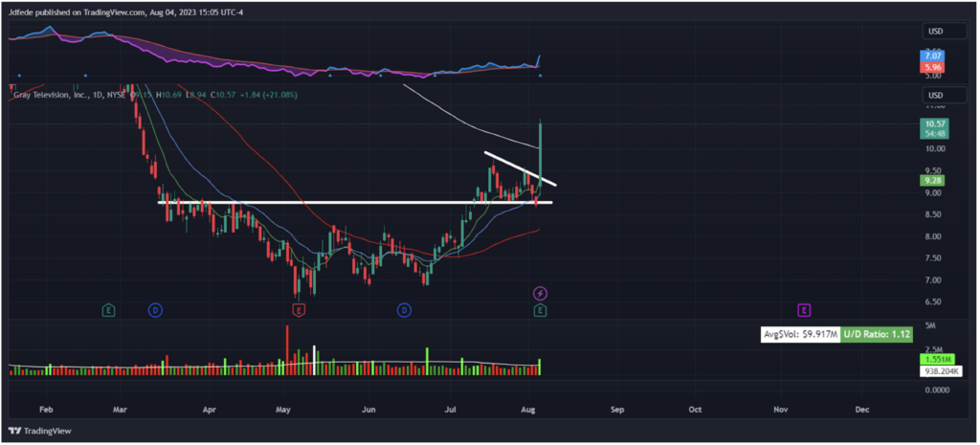Click the blue dividend D marker in June

point(404,310)
